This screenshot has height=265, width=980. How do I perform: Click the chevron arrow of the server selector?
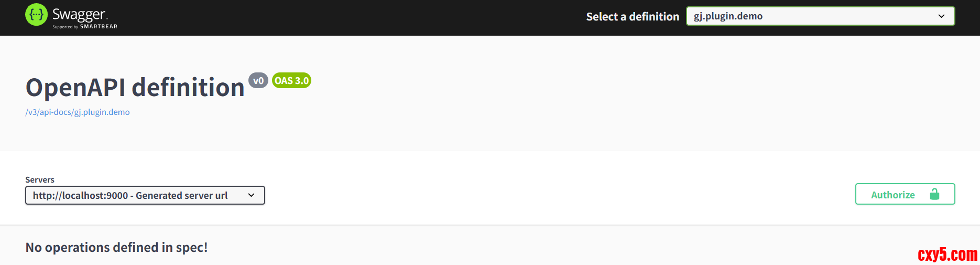tap(252, 195)
